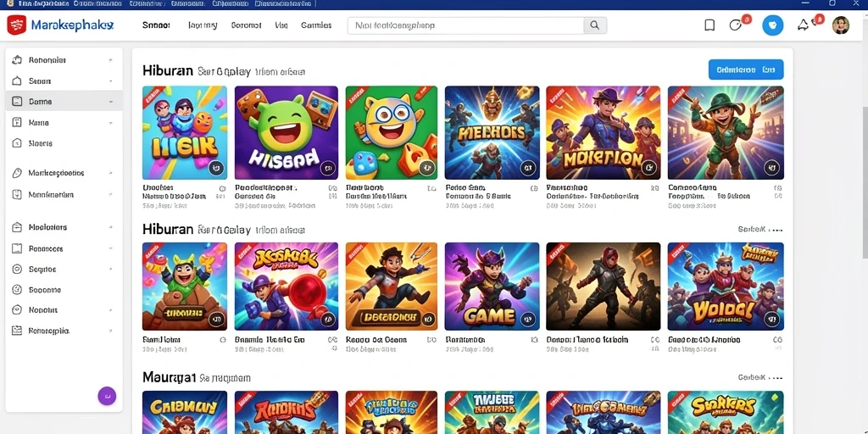
Task: Click the round icon beside "Sogrtos"
Action: click(17, 269)
